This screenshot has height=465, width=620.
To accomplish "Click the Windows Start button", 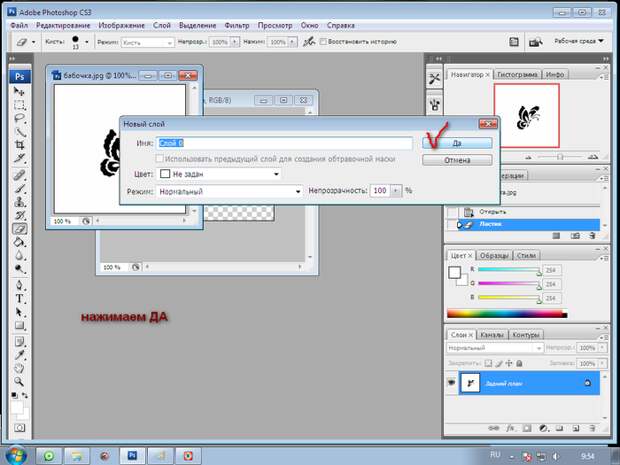I will pos(16,456).
